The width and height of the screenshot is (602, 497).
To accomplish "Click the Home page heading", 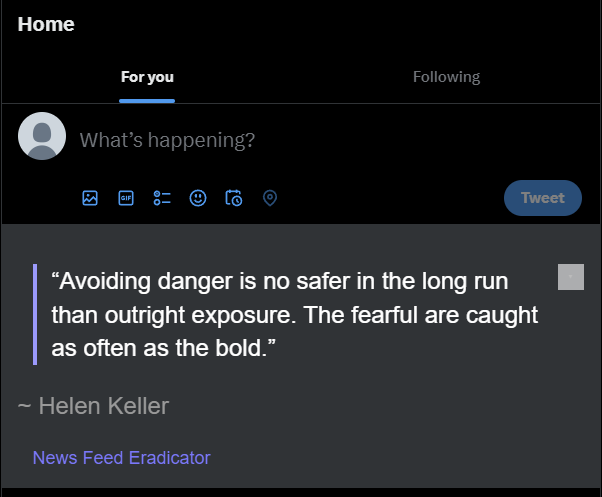I will 46,24.
